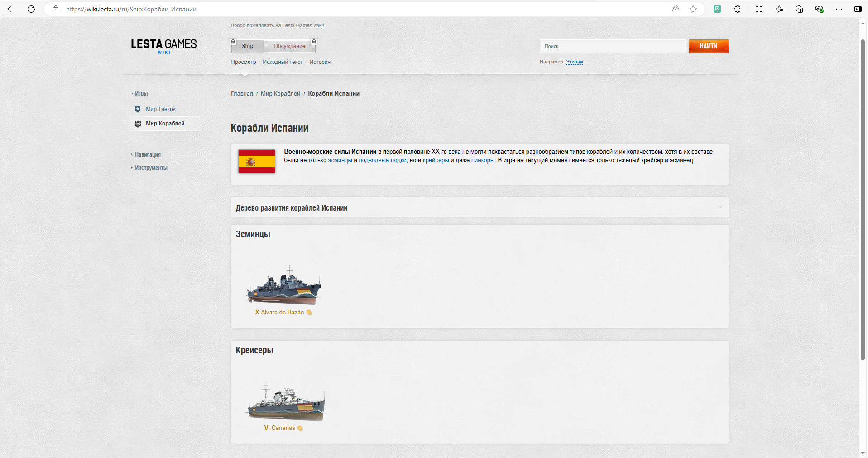This screenshot has width=868, height=458.
Task: Open the Мир Танков sidebar link
Action: [161, 109]
